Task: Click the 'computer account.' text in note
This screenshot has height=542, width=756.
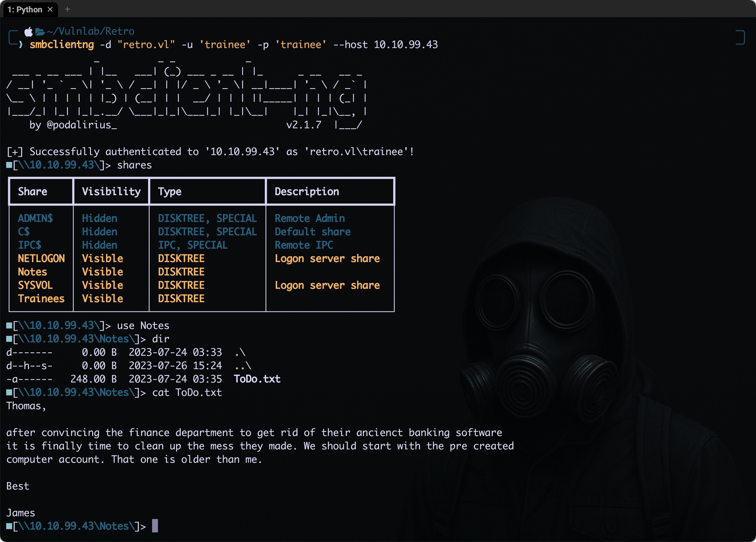Action: click(x=55, y=459)
